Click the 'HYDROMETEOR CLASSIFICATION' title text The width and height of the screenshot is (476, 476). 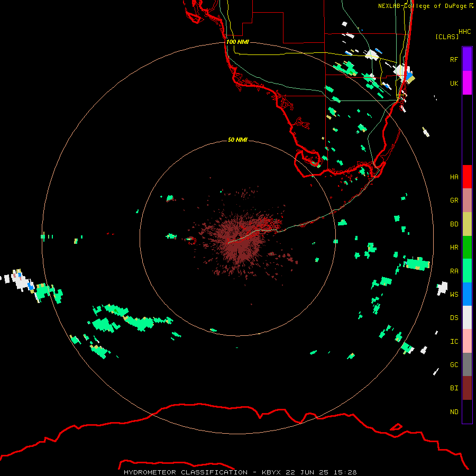pos(186,472)
